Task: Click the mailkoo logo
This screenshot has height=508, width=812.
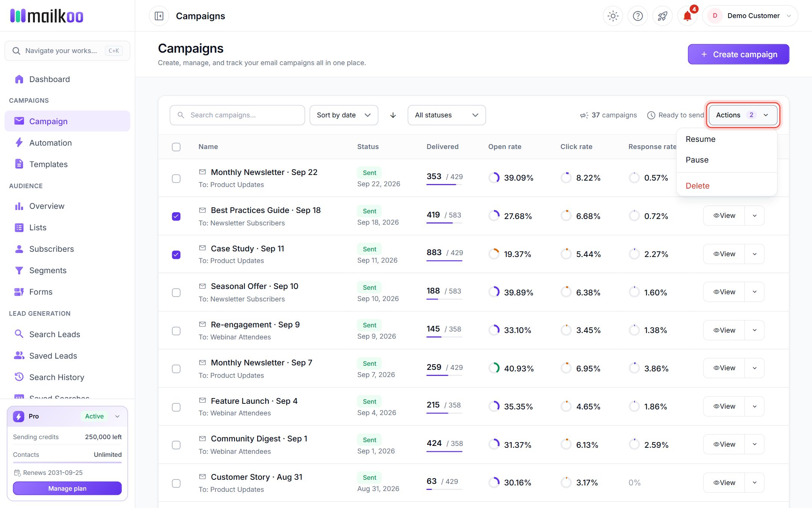Action: pos(47,16)
